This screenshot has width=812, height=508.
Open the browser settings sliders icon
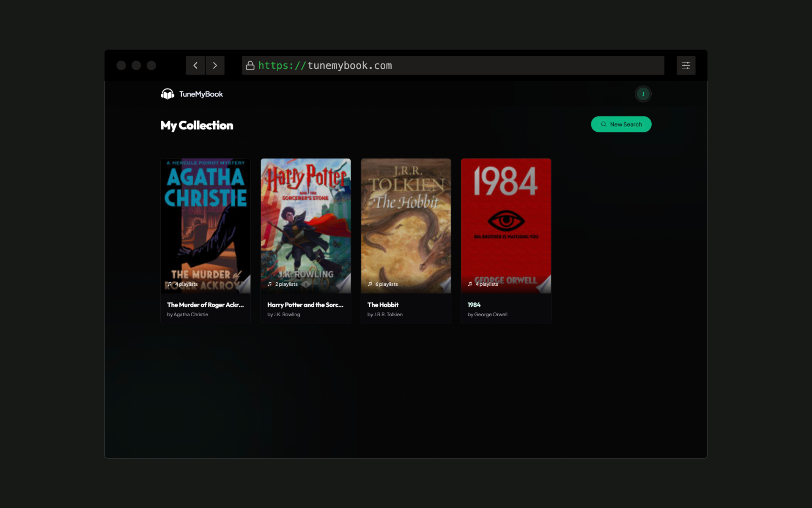686,66
